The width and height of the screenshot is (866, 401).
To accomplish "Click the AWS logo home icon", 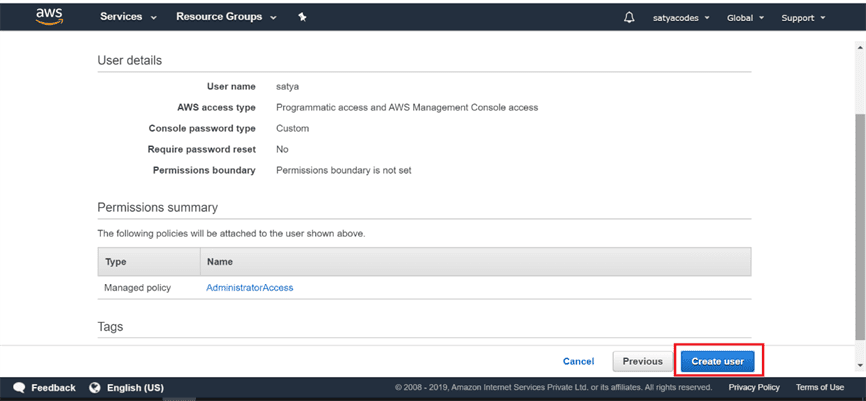I will (x=49, y=16).
